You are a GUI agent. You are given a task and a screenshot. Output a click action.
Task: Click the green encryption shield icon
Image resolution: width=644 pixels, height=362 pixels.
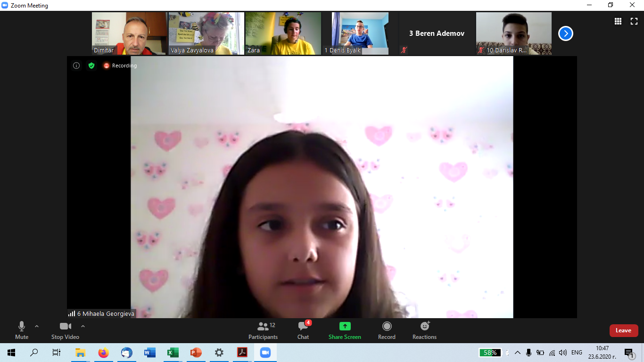click(91, 66)
